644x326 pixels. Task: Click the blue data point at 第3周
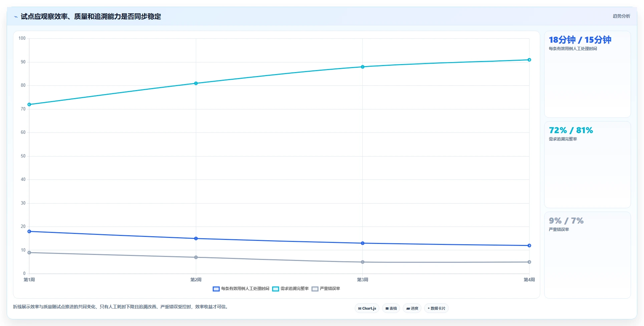tap(363, 243)
